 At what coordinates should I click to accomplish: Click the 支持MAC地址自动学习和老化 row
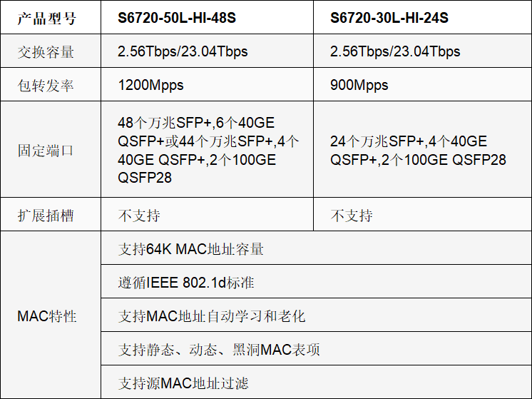click(x=212, y=315)
